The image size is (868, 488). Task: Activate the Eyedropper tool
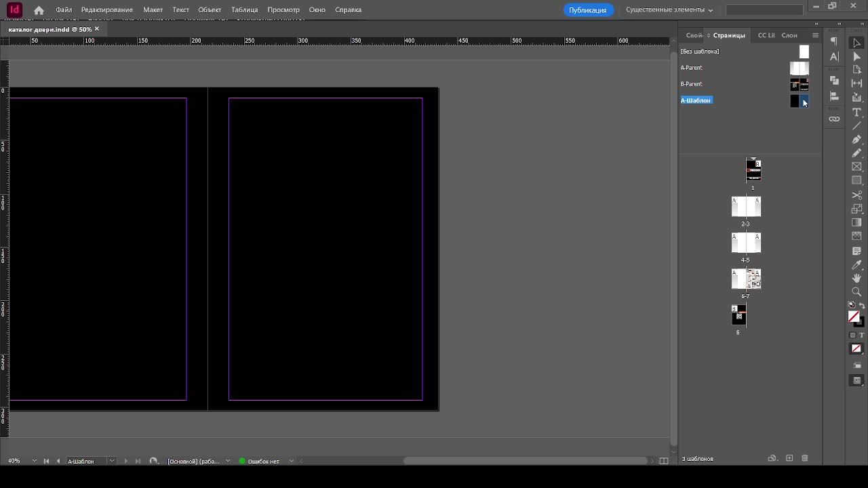coord(856,265)
